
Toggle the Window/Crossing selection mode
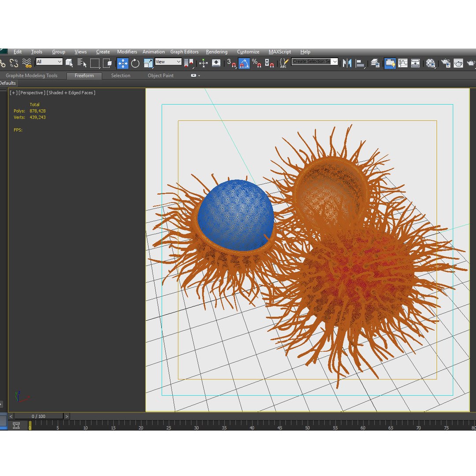pos(107,63)
